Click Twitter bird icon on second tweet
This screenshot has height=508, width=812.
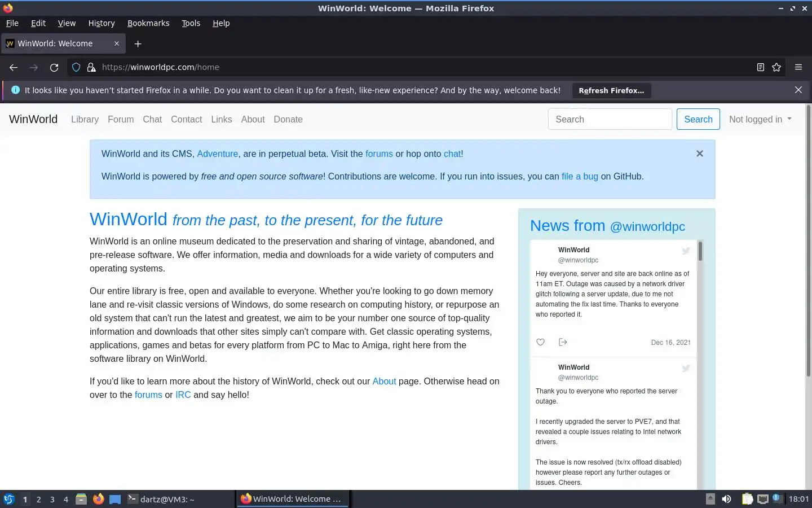pos(686,368)
